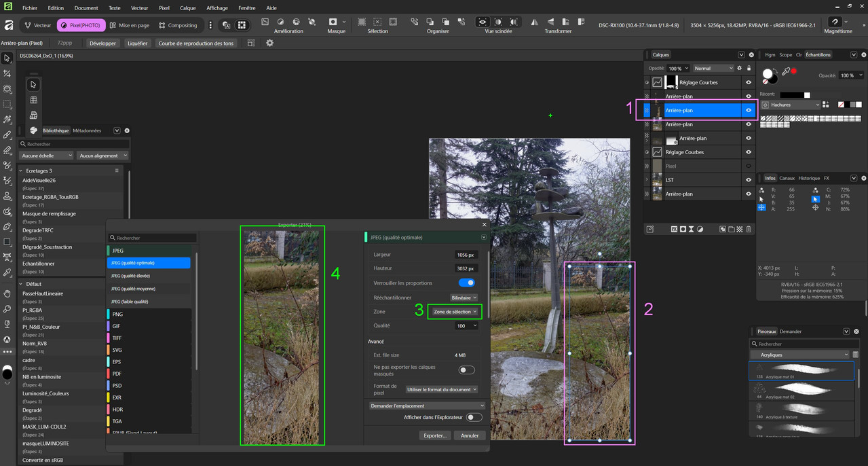
Task: Click the Exporter... button
Action: coord(435,435)
